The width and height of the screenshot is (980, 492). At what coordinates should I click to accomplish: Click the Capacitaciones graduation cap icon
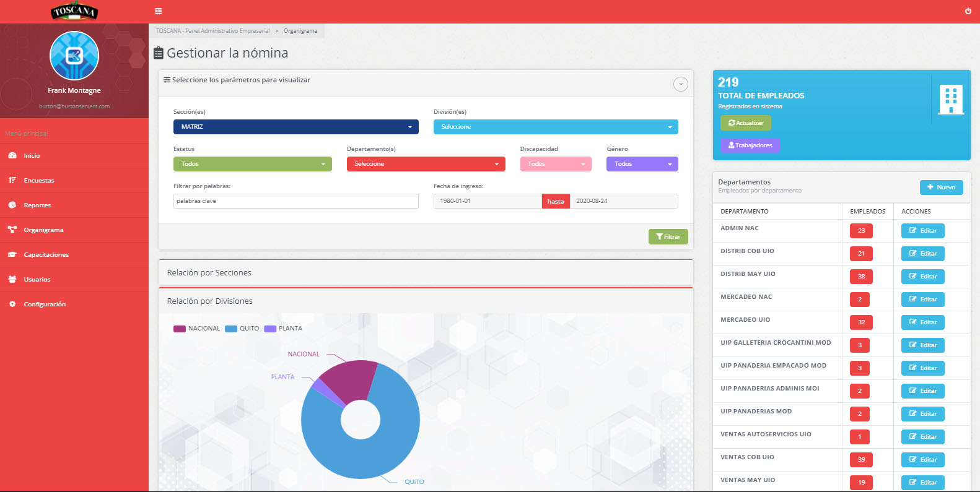pos(12,254)
